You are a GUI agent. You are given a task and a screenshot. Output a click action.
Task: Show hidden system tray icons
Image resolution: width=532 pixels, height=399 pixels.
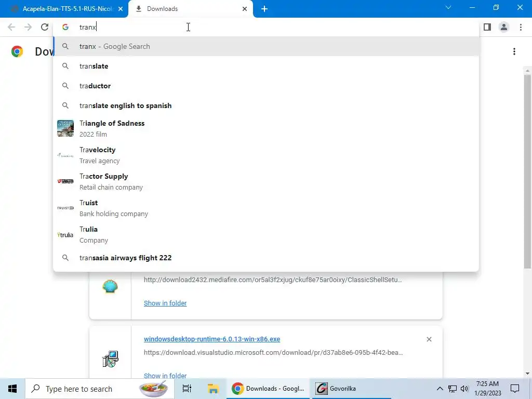[x=440, y=389]
